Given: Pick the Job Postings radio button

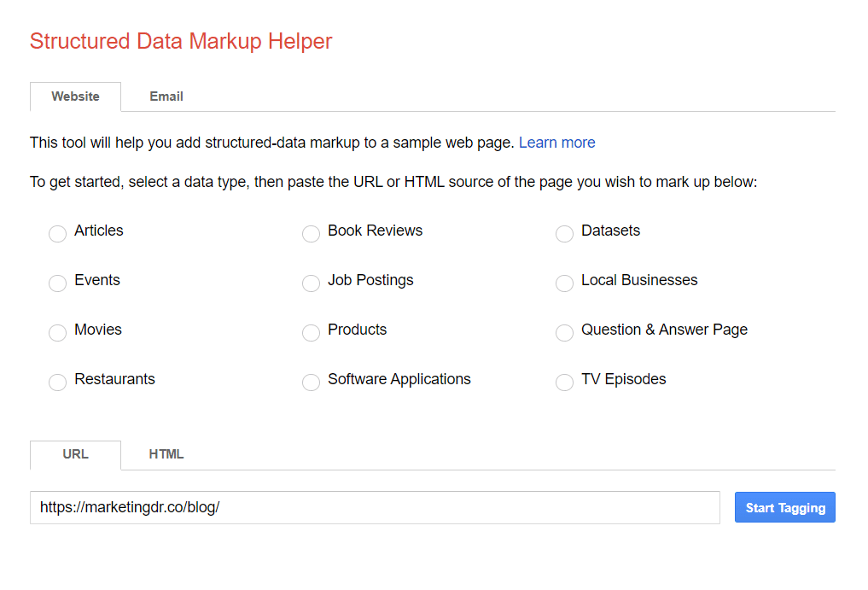Looking at the screenshot, I should click(311, 283).
